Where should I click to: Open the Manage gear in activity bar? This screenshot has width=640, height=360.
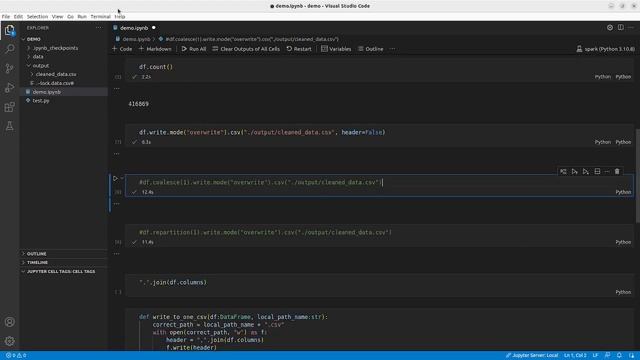pos(9,341)
